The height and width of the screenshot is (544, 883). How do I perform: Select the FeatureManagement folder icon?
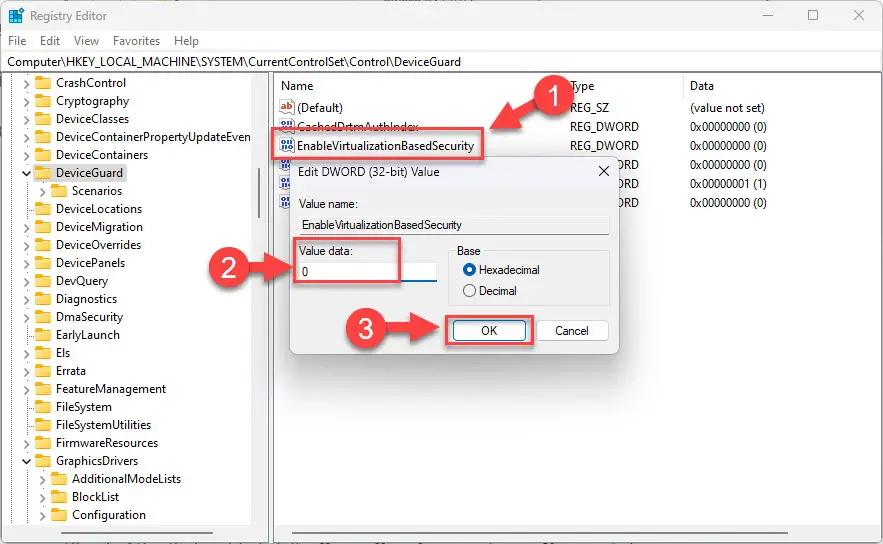[43, 389]
